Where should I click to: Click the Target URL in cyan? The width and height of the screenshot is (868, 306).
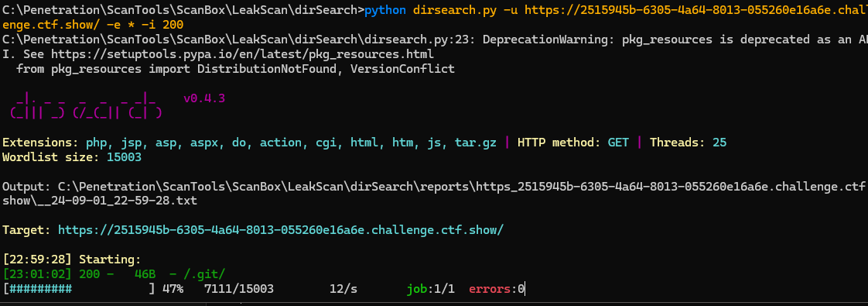[x=281, y=229]
